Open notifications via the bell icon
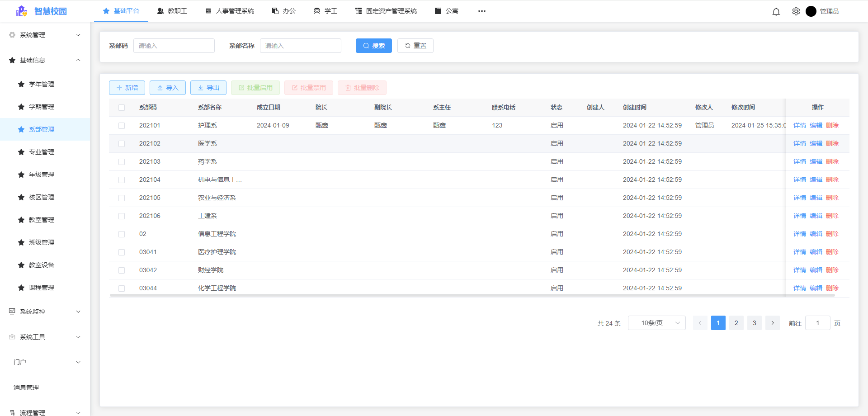 [x=776, y=11]
